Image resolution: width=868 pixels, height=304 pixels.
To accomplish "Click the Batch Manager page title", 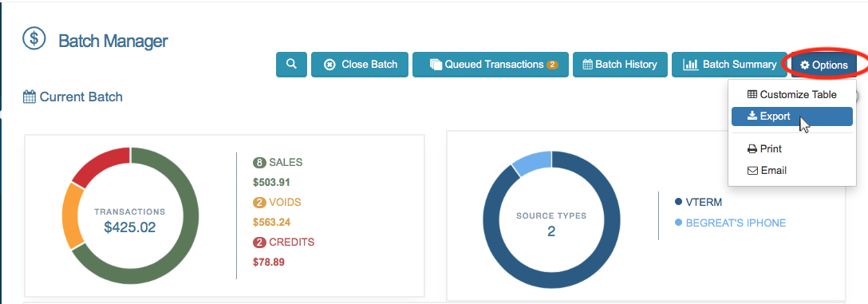I will coord(113,41).
